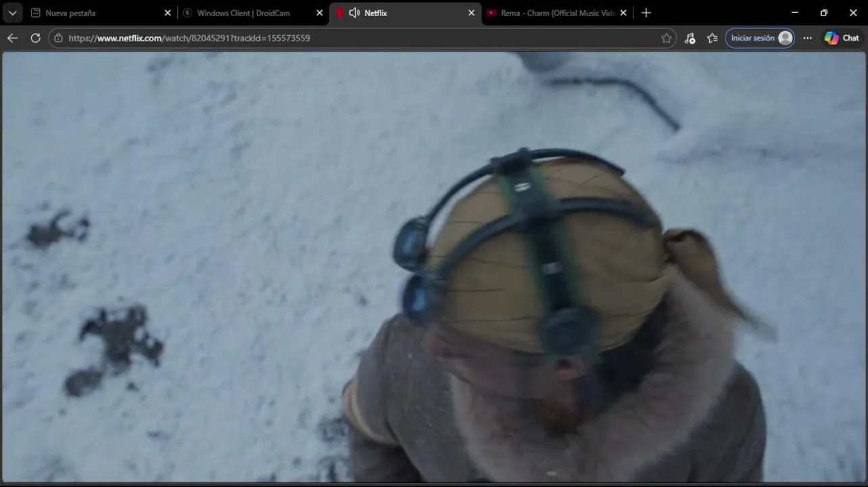Screen dimensions: 868x487
Task: Mute the Netflix tab audio icon
Action: (354, 13)
